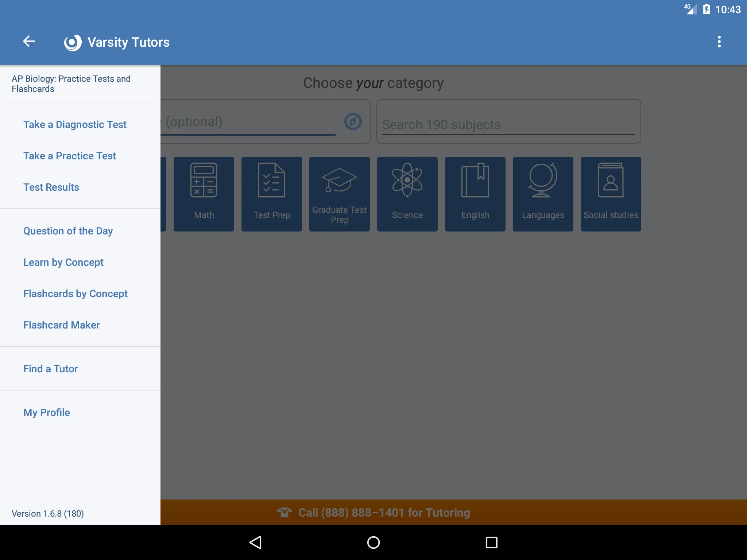Open AP Biology Practice Tests menu item
The width and height of the screenshot is (747, 560).
71,83
